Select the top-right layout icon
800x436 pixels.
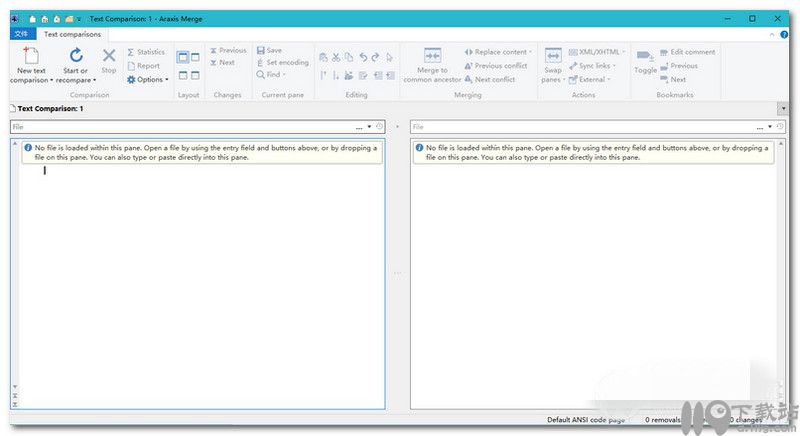tap(195, 57)
